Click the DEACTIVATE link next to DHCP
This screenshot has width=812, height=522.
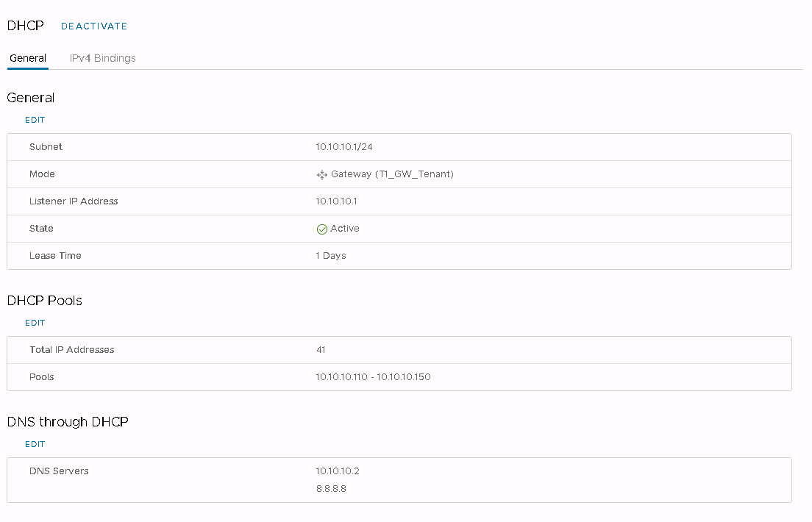click(94, 26)
